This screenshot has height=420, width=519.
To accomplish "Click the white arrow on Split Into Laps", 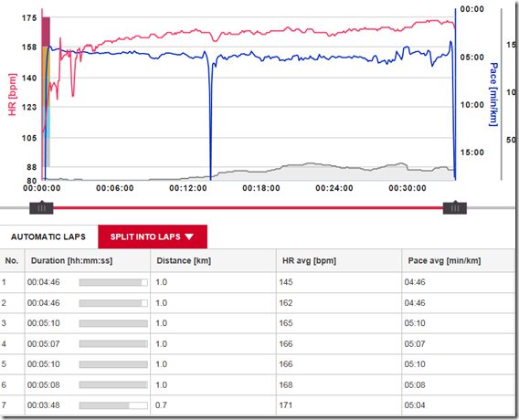I will coord(189,236).
